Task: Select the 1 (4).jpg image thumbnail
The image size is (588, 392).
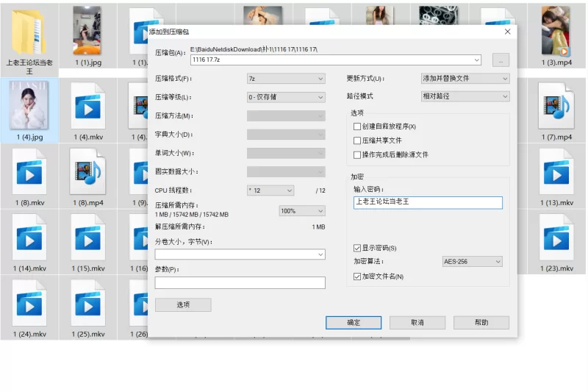Action: click(29, 105)
